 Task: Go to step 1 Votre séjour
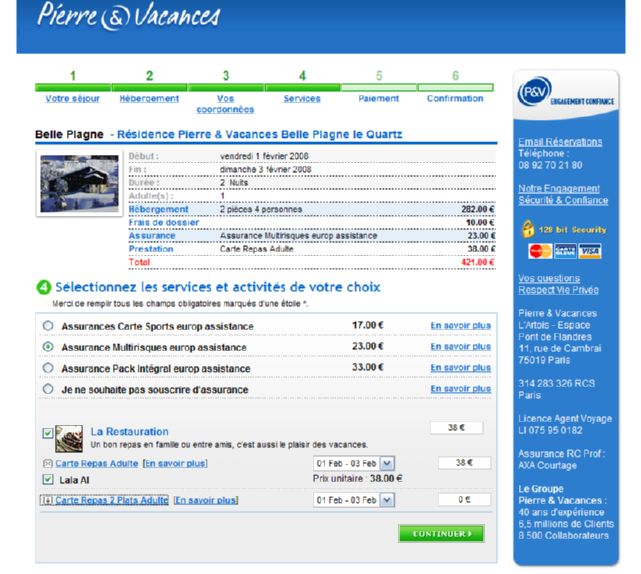(x=73, y=99)
